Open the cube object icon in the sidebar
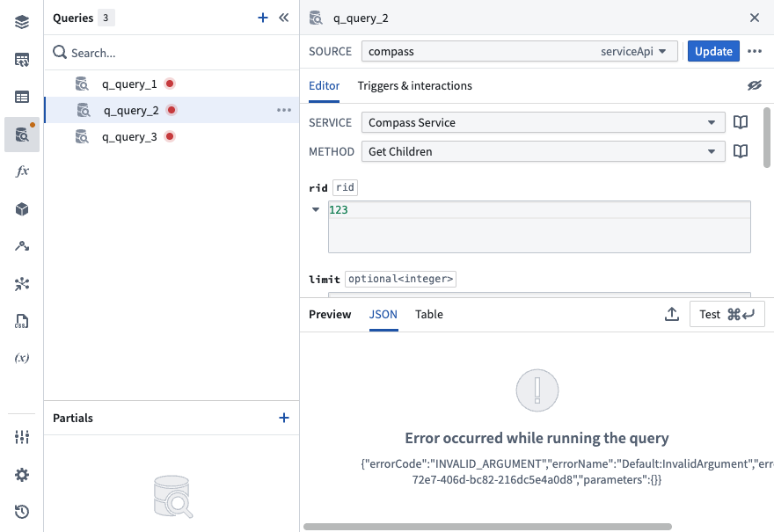Image resolution: width=774 pixels, height=532 pixels. (22, 209)
